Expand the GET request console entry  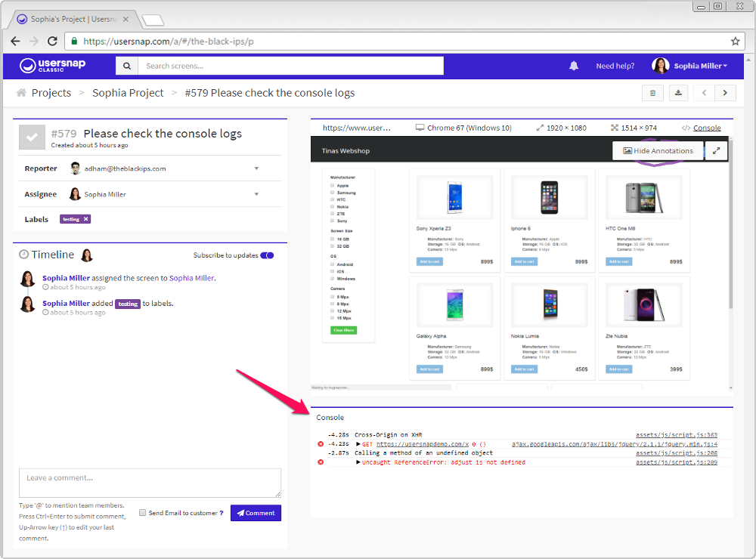[358, 444]
